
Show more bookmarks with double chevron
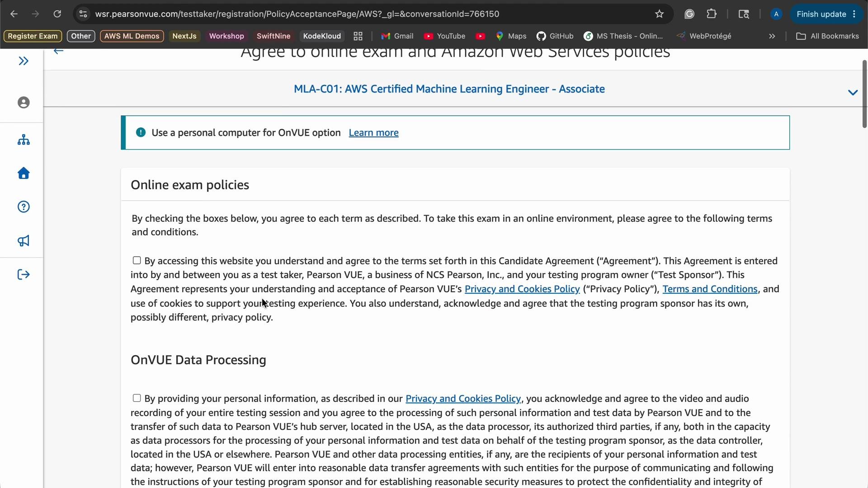[772, 36]
